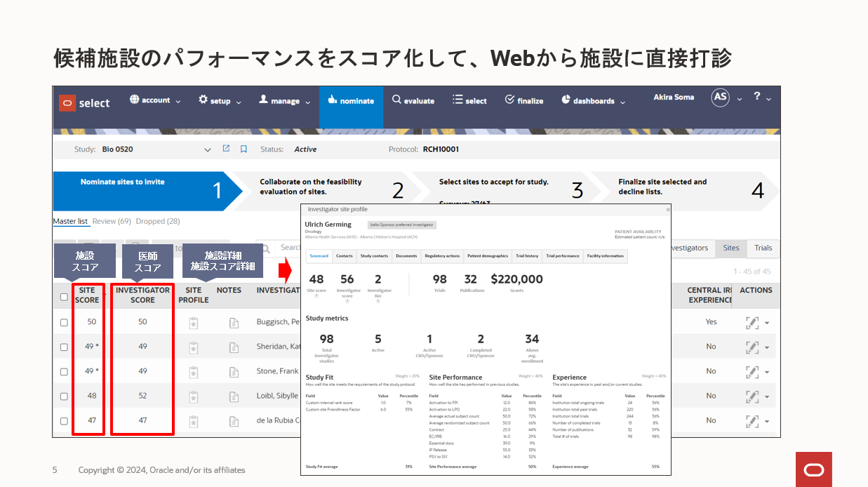868x487 pixels.
Task: Expand the manage menu
Action: 285,100
